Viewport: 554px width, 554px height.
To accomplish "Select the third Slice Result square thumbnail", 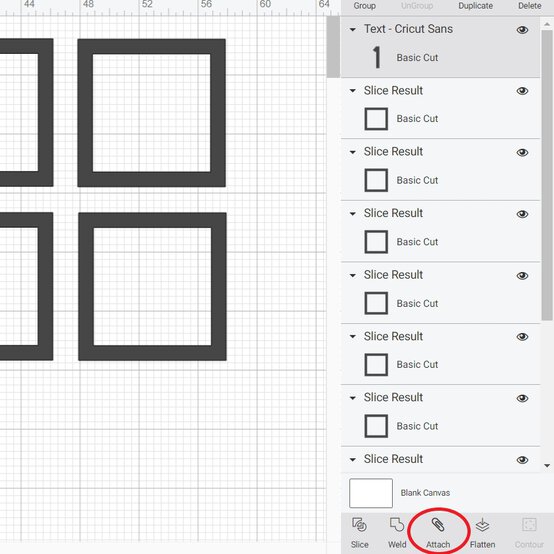I will [376, 242].
